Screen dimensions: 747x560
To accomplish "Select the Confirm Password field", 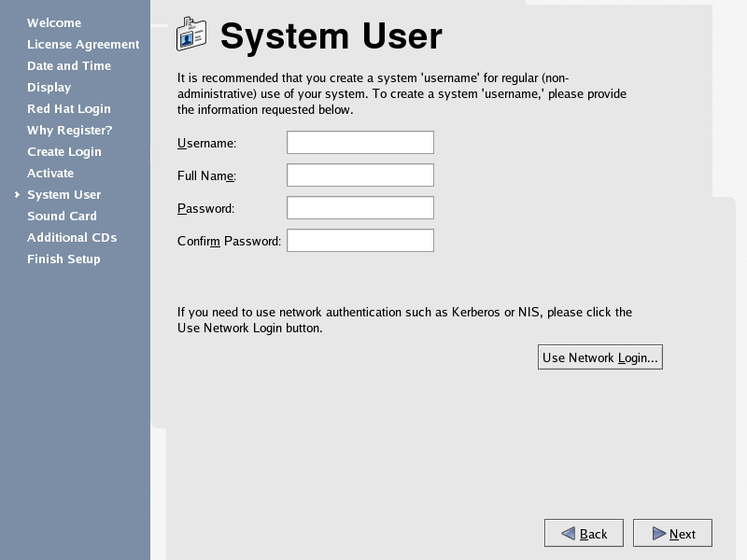I will tap(359, 241).
